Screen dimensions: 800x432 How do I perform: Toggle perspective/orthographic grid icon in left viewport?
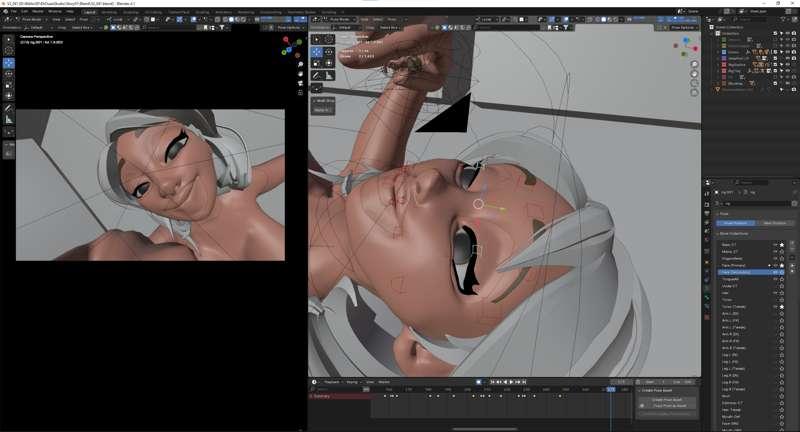pyautogui.click(x=301, y=92)
